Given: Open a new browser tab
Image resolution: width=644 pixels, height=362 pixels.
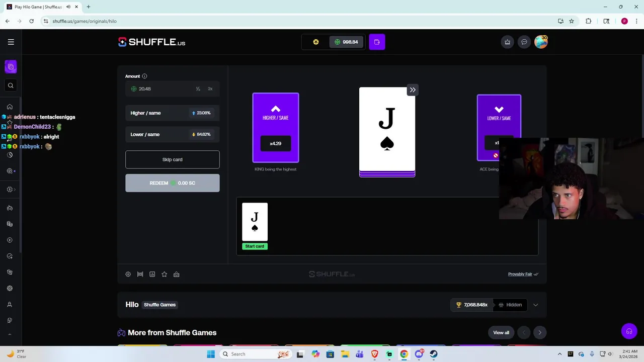Looking at the screenshot, I should tap(88, 7).
